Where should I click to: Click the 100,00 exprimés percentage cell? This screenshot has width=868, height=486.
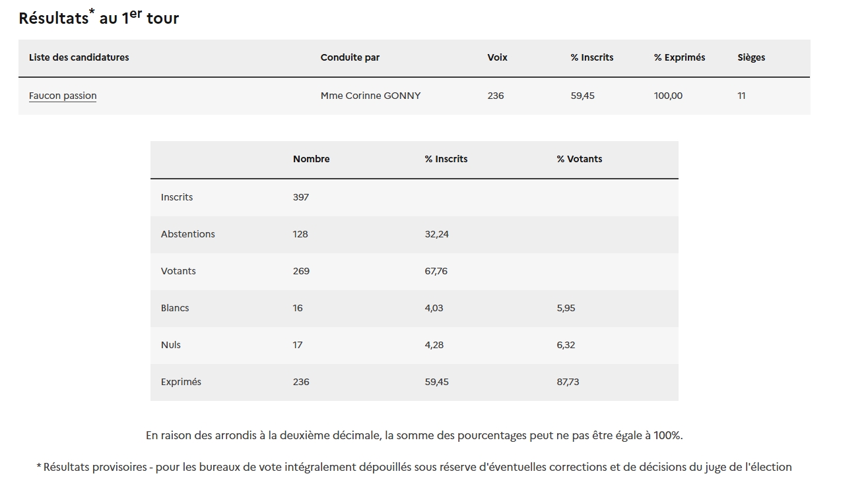(x=668, y=96)
